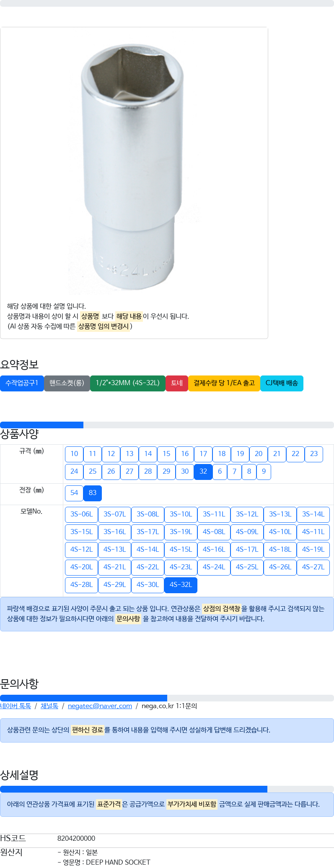Viewport: 334px width, 868px height.
Task: Select the 32 size option
Action: pos(203,472)
